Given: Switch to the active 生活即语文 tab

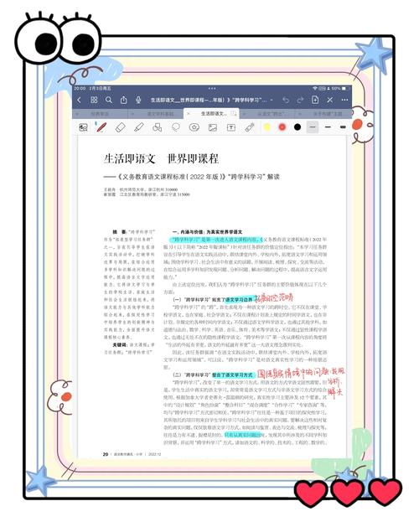Looking at the screenshot, I should point(212,114).
